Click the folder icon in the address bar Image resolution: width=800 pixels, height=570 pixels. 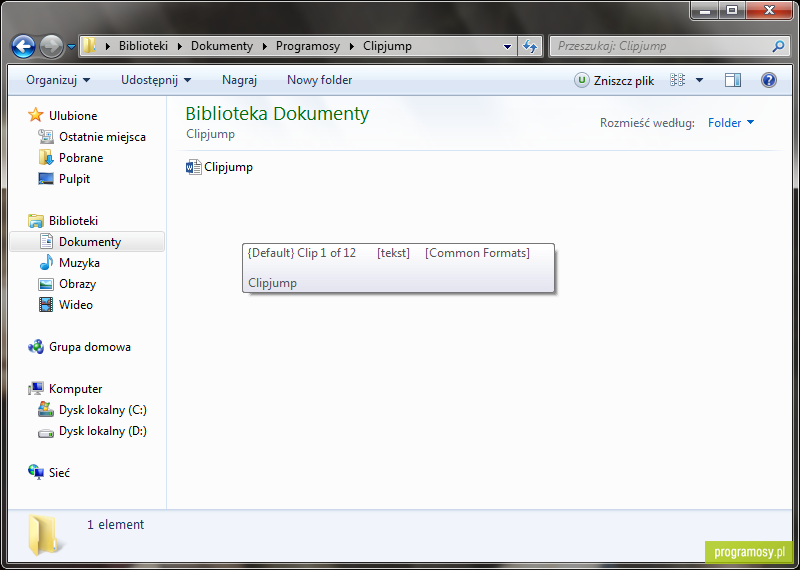click(x=89, y=46)
